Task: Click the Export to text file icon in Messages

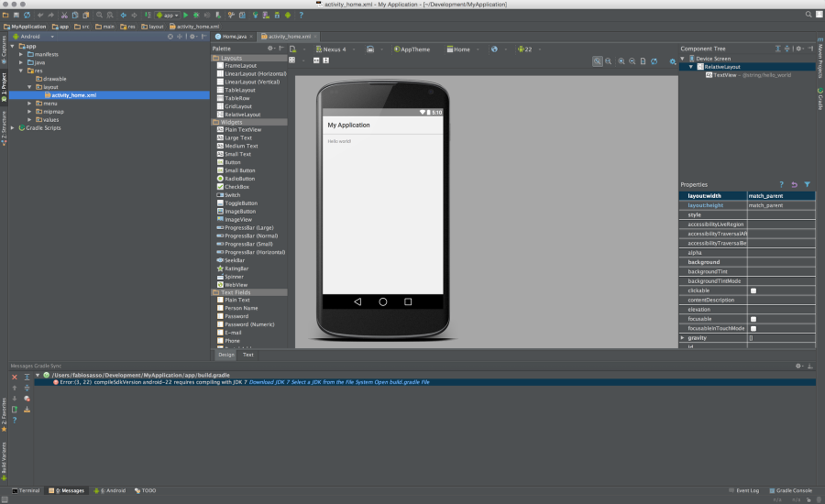Action: pyautogui.click(x=15, y=410)
